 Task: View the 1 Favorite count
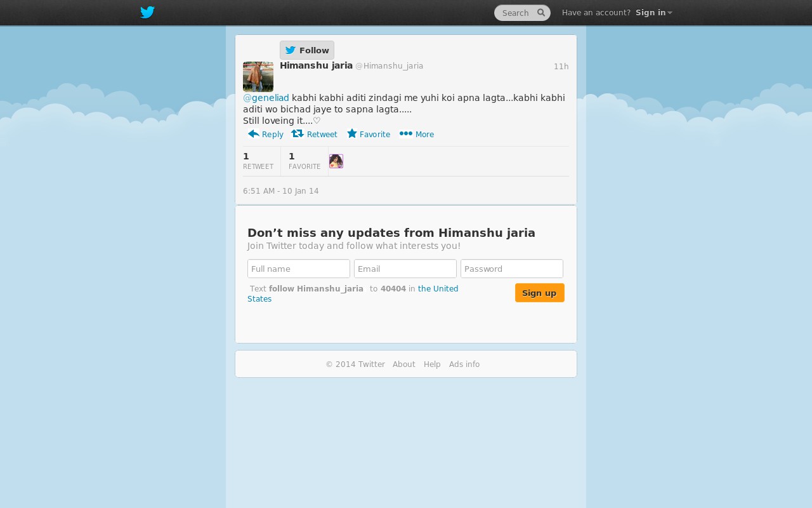click(x=304, y=161)
